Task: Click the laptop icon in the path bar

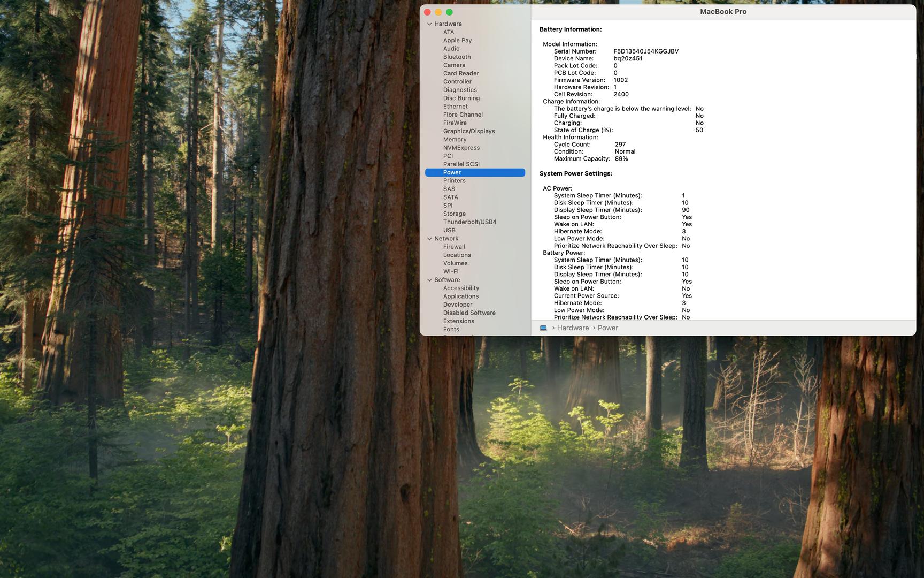Action: point(543,328)
